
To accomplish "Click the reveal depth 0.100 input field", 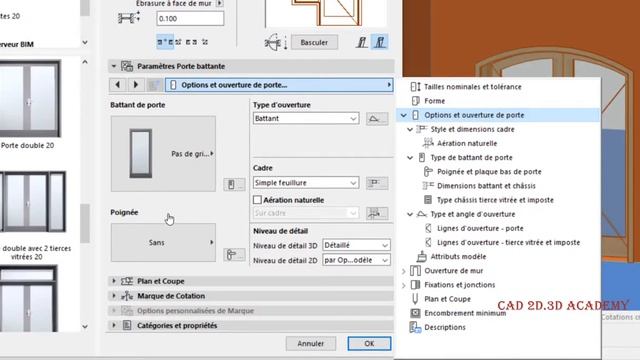I will coord(190,18).
